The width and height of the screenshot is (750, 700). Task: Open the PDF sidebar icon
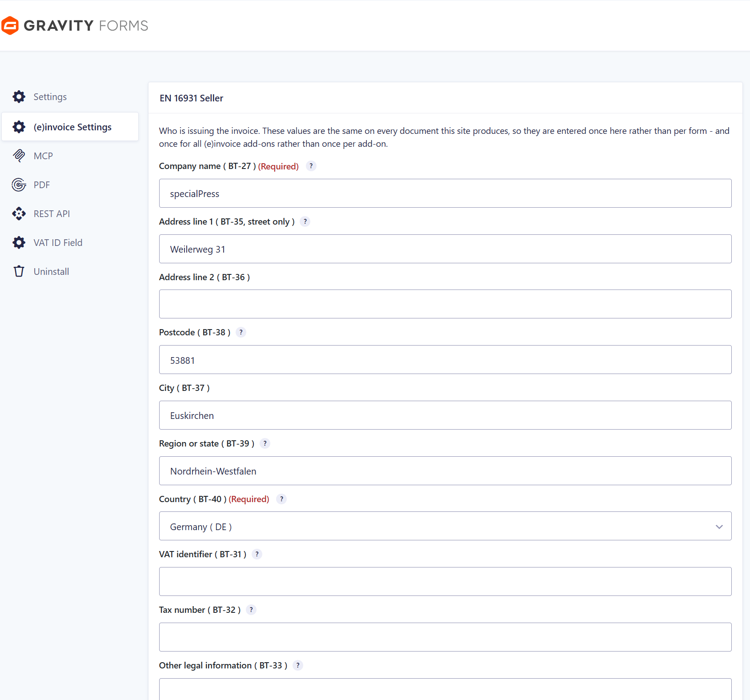(19, 185)
